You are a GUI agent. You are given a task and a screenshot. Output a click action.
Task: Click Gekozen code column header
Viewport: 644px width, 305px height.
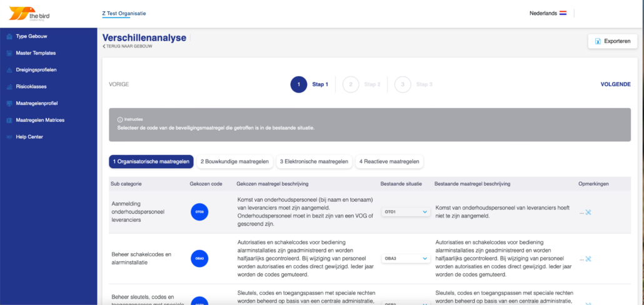(206, 184)
